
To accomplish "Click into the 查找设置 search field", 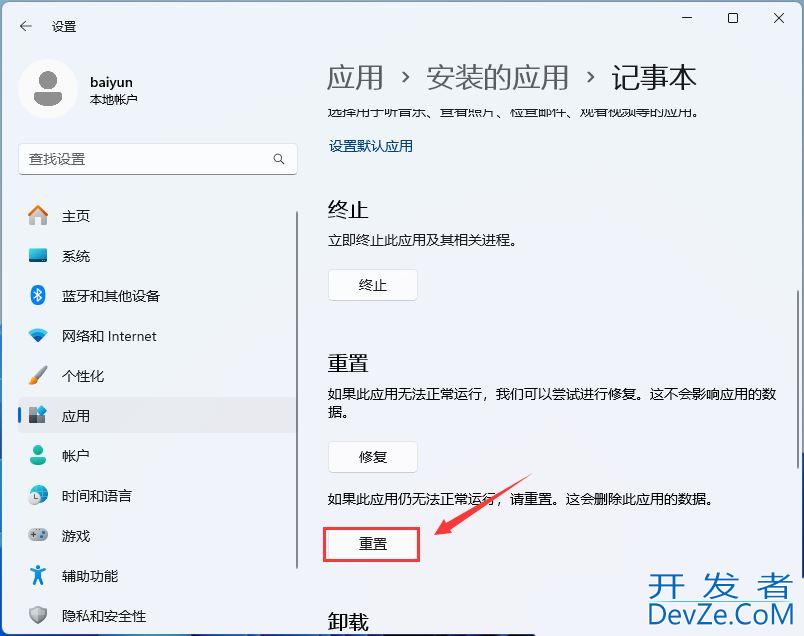I will pos(158,159).
